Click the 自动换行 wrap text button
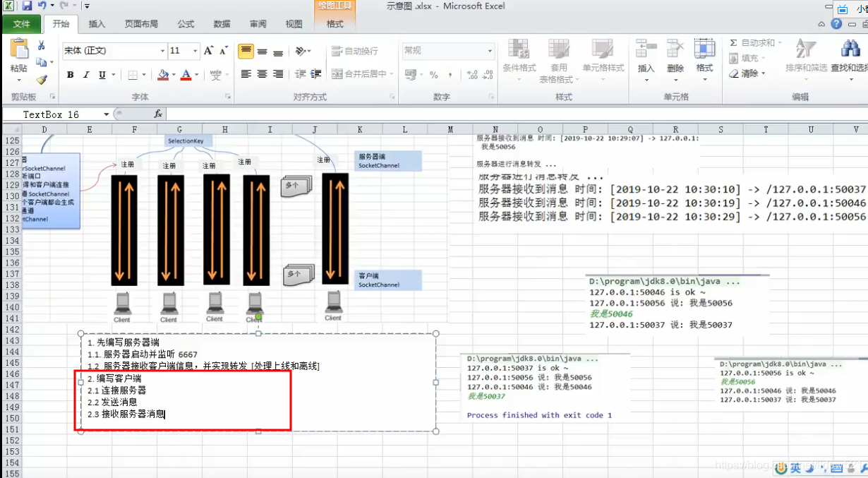 pos(355,51)
